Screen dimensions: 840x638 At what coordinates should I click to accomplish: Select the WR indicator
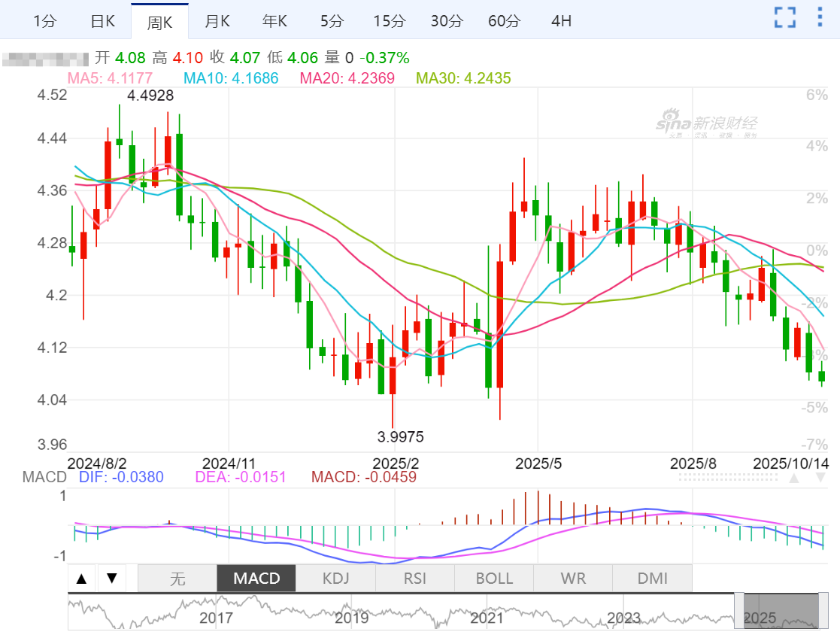tap(573, 579)
